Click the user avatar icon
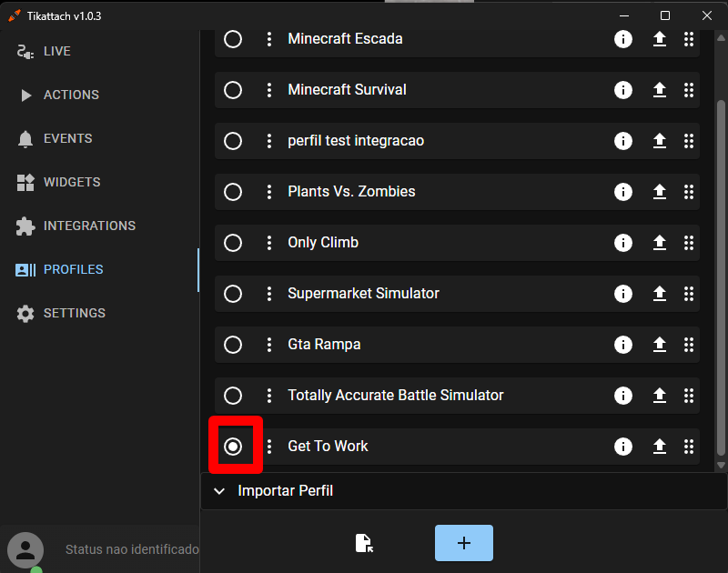This screenshot has height=573, width=728. click(25, 550)
